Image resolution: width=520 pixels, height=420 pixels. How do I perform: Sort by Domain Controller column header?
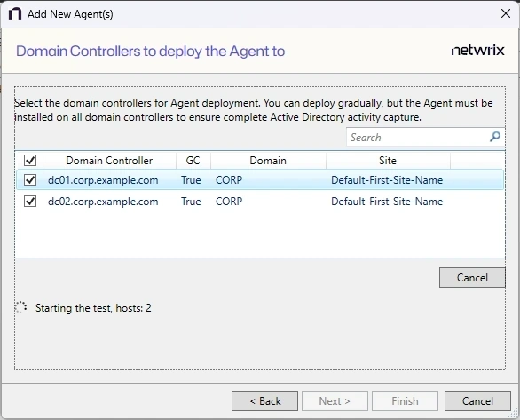click(x=109, y=161)
